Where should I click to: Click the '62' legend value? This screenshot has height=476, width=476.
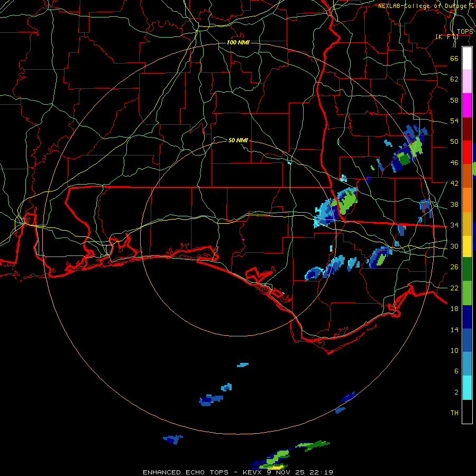pyautogui.click(x=454, y=79)
